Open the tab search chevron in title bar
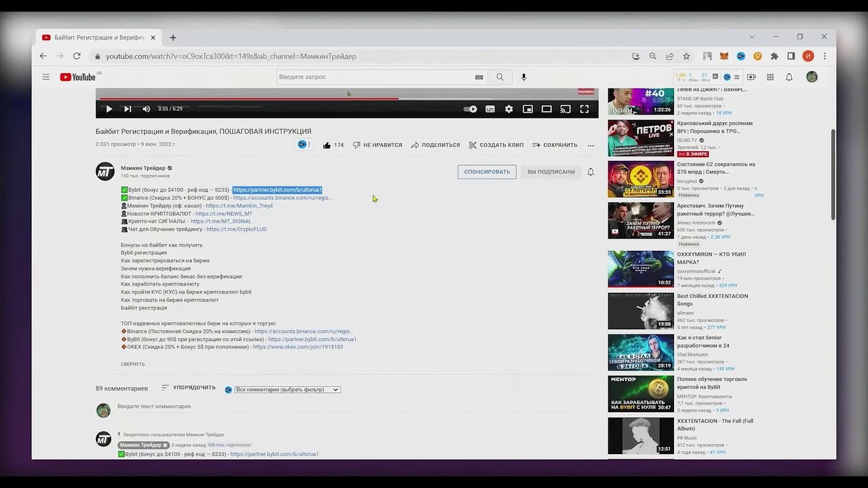This screenshot has height=488, width=868. coord(752,37)
